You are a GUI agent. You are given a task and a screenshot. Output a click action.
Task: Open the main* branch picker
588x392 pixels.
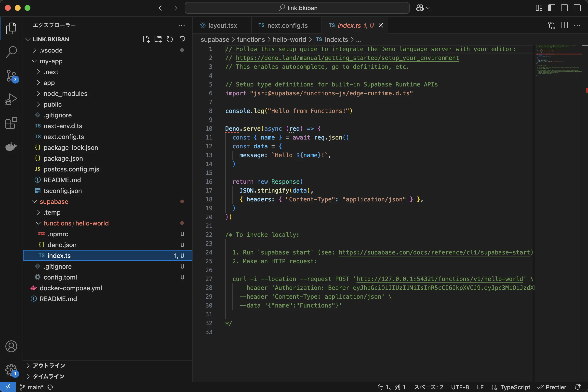point(32,387)
